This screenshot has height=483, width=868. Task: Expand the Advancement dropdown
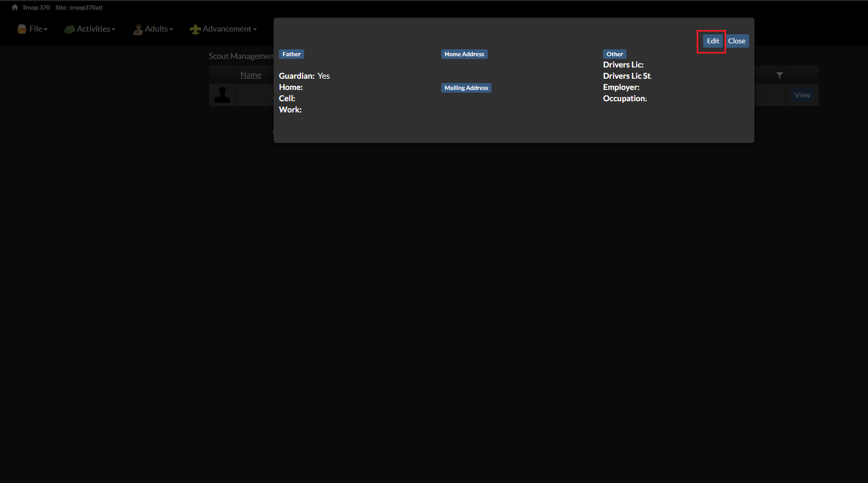pyautogui.click(x=228, y=28)
